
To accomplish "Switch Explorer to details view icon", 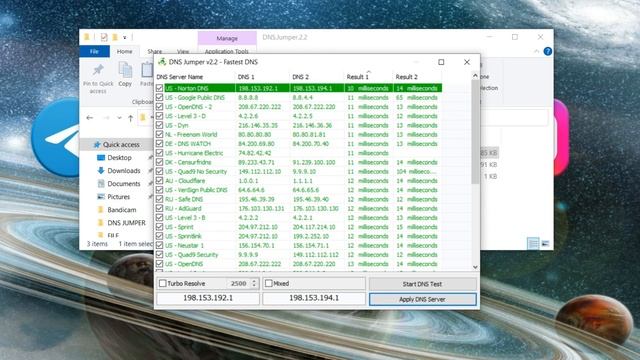I will [533, 244].
